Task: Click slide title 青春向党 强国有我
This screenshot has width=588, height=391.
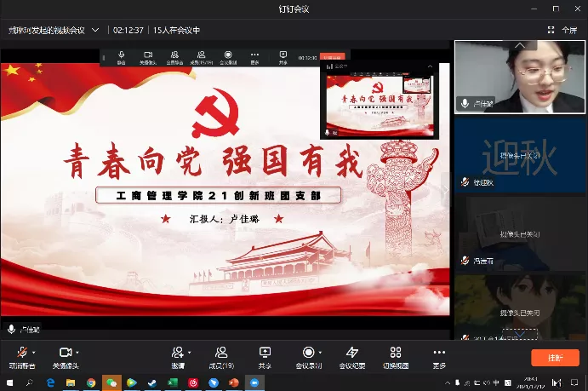Action: (x=213, y=161)
